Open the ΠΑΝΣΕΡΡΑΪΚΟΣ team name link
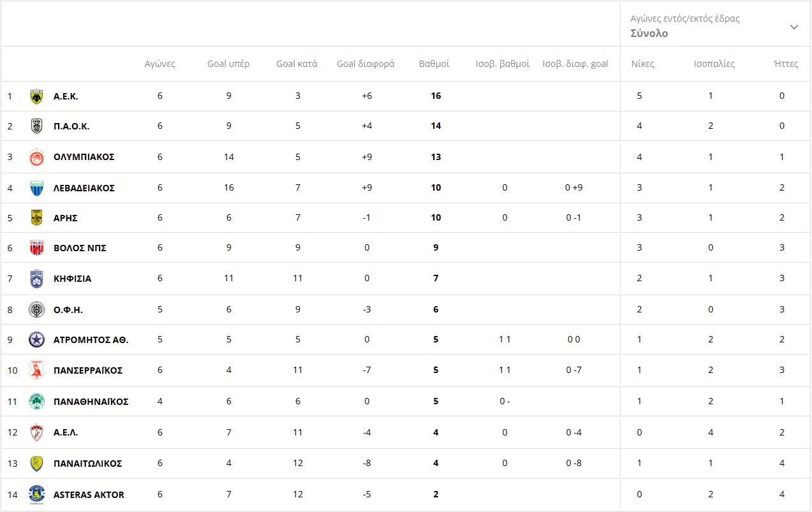This screenshot has width=812, height=512. pos(88,370)
